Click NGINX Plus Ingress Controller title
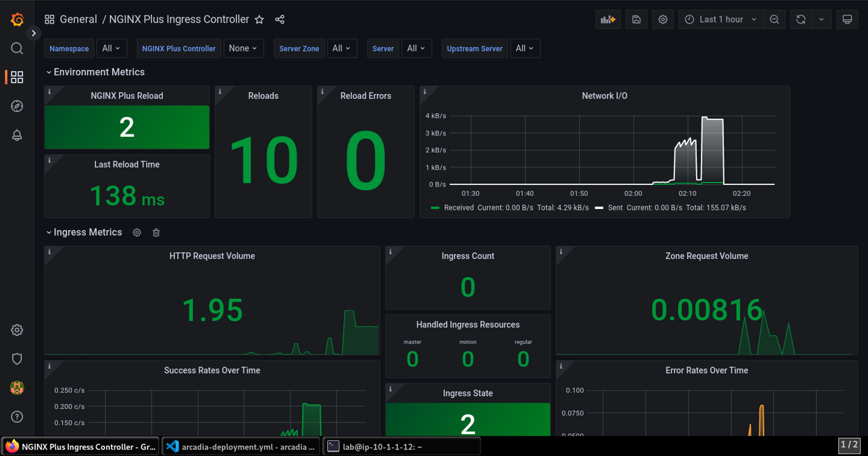The image size is (868, 456). coord(179,19)
